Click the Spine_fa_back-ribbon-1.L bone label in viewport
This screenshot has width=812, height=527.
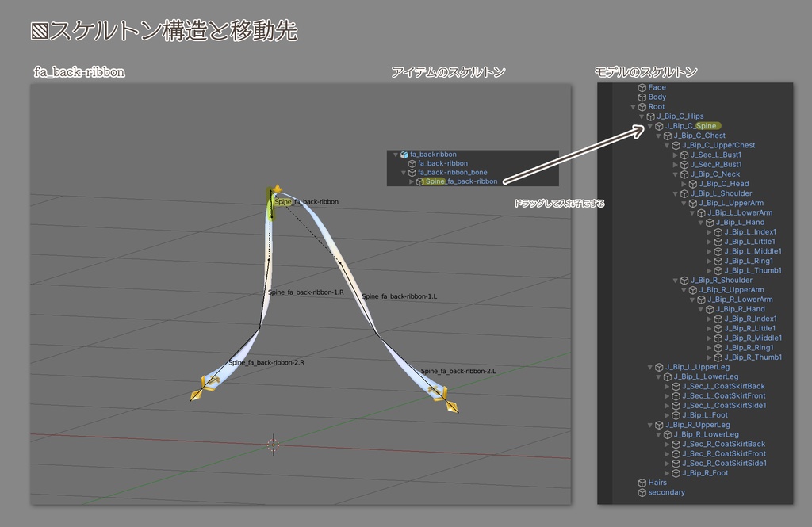tap(400, 296)
